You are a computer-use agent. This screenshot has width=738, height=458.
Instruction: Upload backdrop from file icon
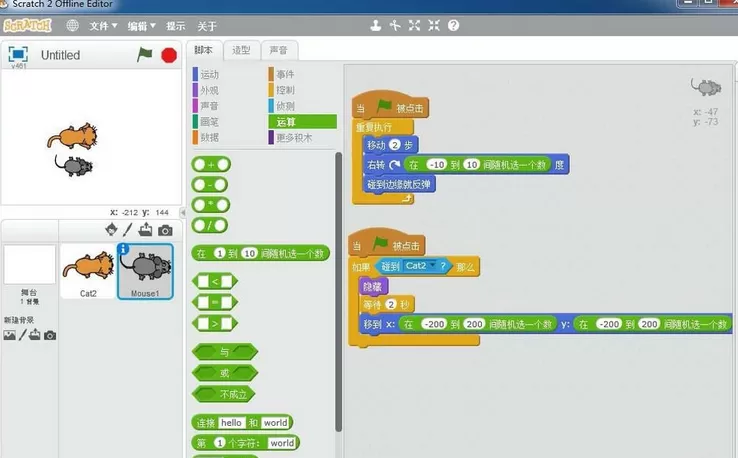point(35,335)
